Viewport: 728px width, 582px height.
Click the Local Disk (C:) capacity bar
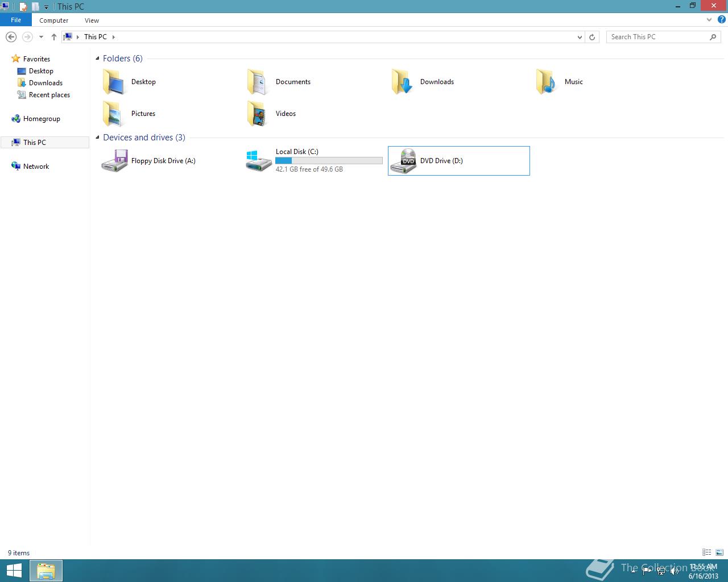click(329, 161)
